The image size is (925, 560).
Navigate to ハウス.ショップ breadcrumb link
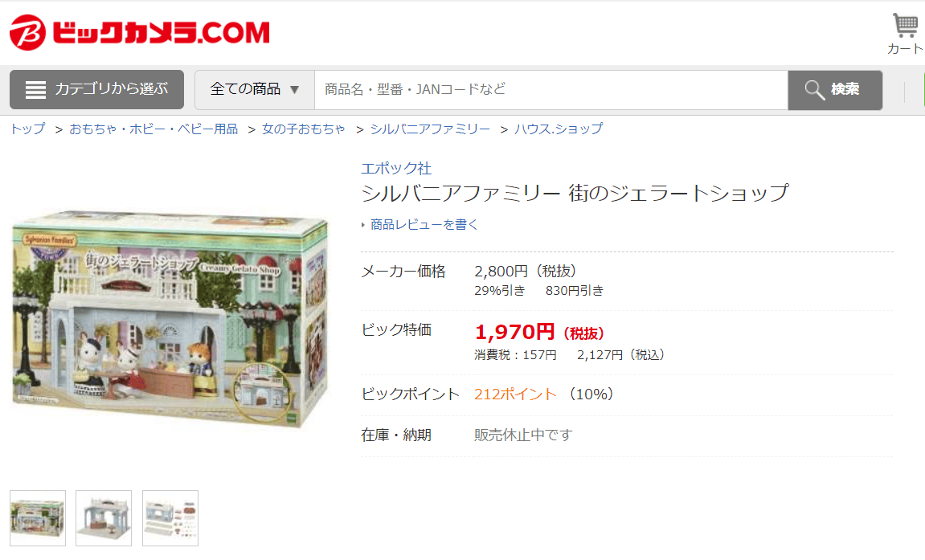click(x=559, y=129)
